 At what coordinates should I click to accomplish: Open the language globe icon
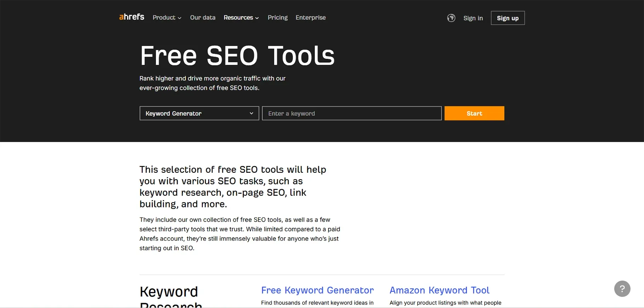pyautogui.click(x=451, y=18)
